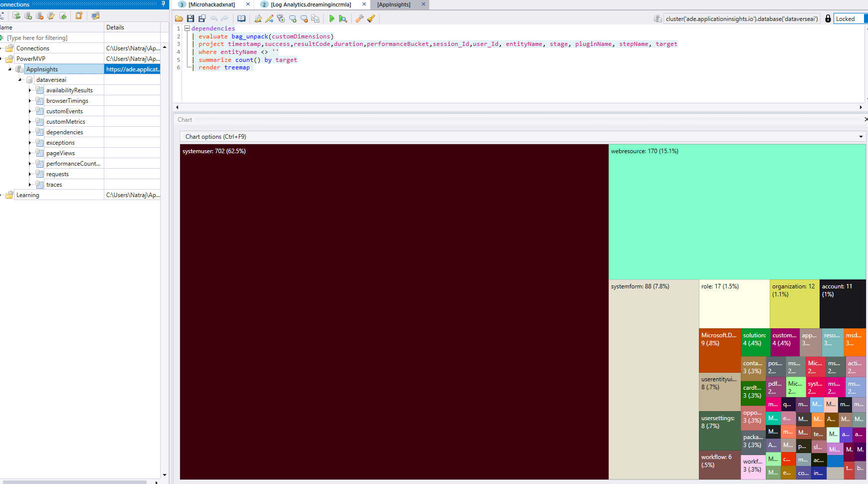The width and height of the screenshot is (868, 484).
Task: Open the Chart options dropdown
Action: point(861,137)
